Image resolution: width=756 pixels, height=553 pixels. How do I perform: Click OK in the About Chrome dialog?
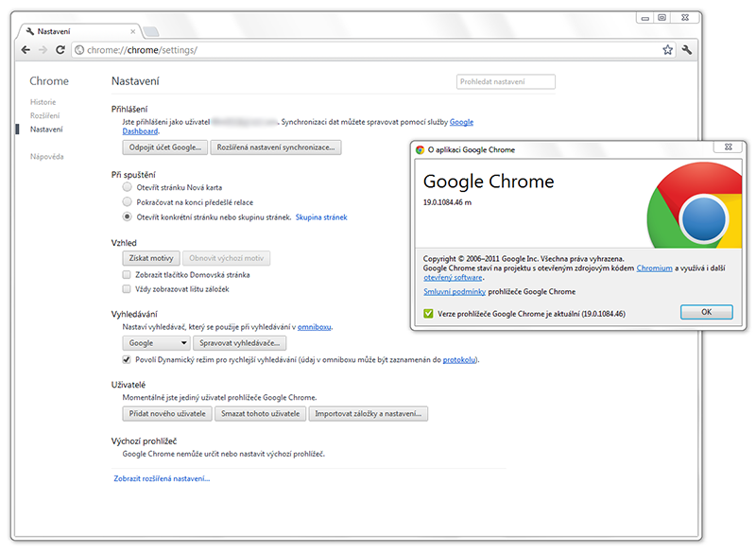click(x=706, y=312)
